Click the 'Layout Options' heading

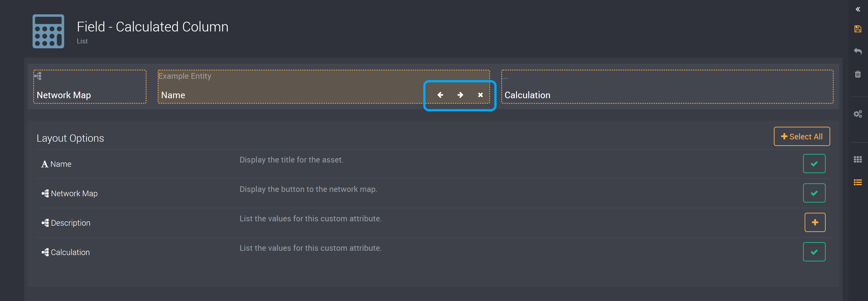pos(70,138)
